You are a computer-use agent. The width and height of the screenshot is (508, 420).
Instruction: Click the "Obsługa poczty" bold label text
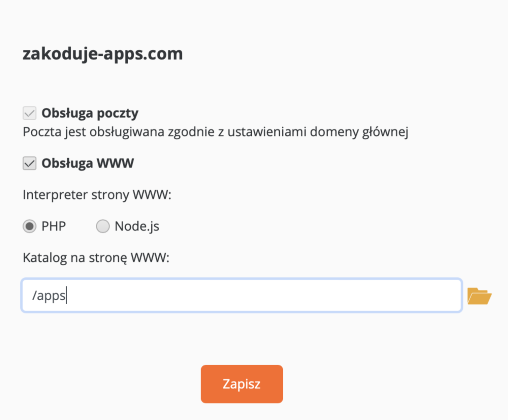click(90, 114)
